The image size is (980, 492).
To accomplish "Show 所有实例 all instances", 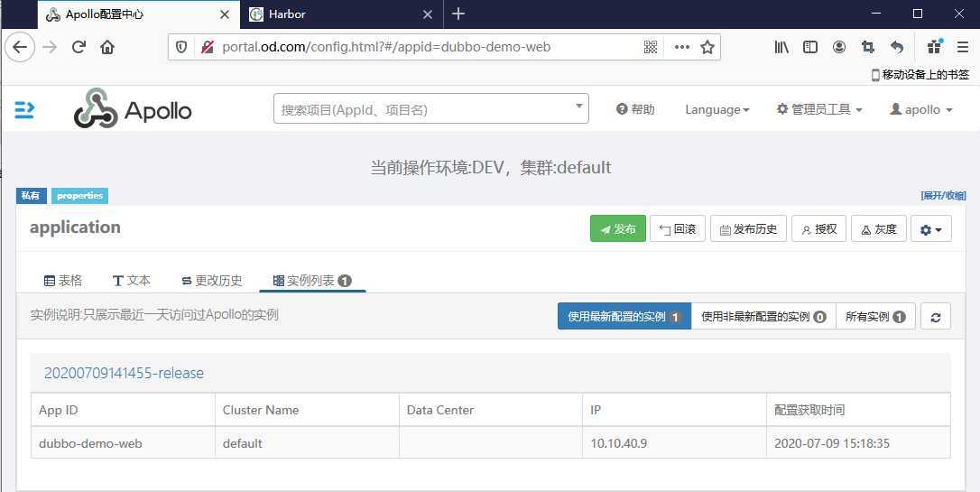I will [875, 316].
